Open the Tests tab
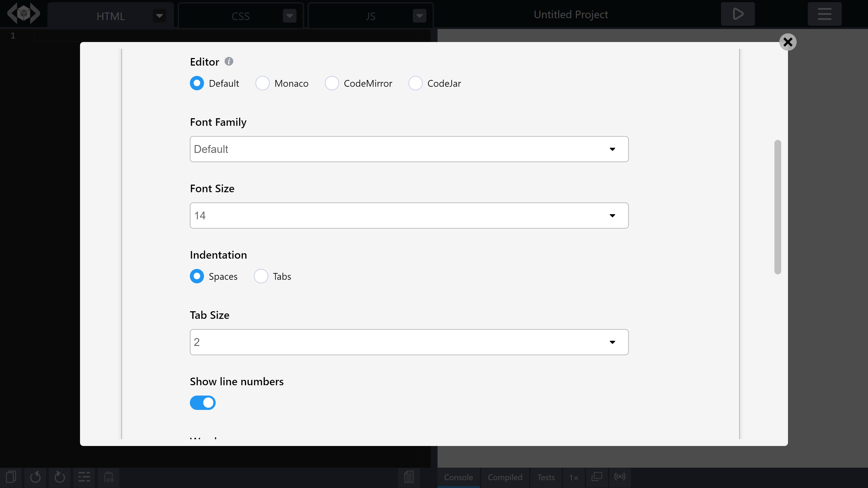The image size is (868, 488). click(545, 477)
